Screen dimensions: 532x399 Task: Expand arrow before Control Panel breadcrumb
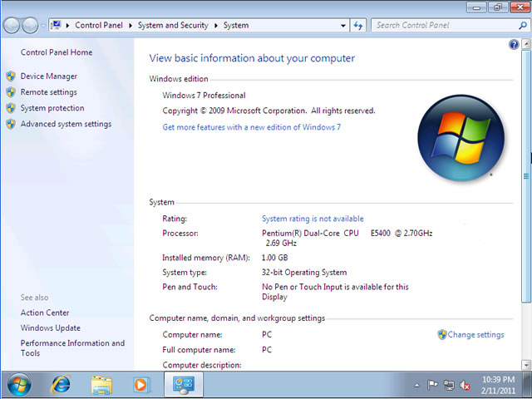click(x=68, y=26)
